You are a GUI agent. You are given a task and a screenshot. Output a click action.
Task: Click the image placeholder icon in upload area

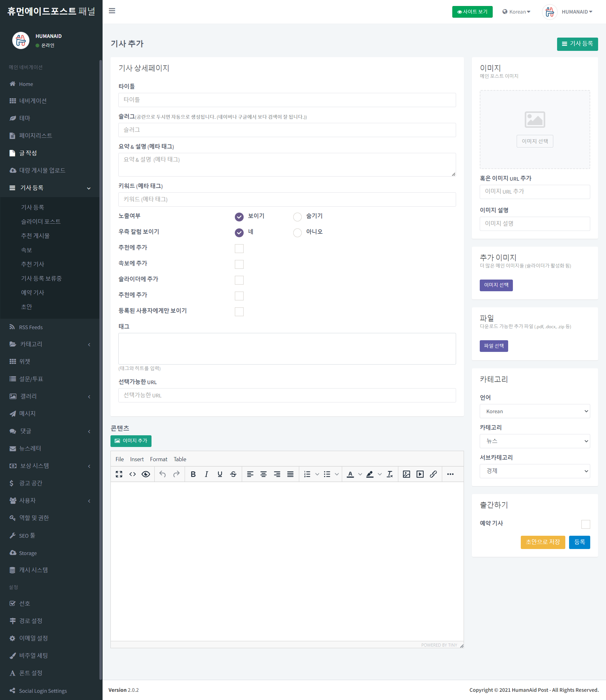pos(535,119)
